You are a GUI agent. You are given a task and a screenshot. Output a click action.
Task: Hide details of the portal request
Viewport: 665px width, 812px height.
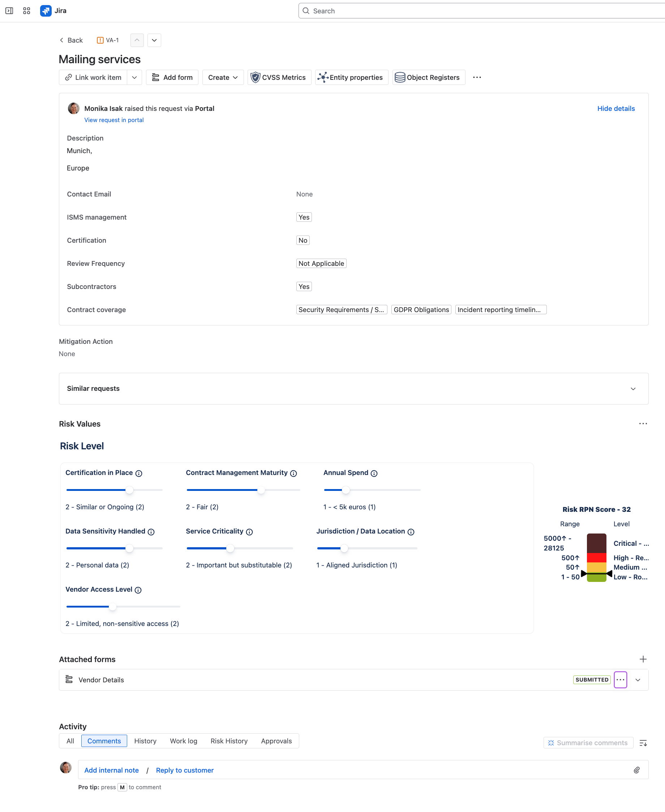[x=615, y=108]
